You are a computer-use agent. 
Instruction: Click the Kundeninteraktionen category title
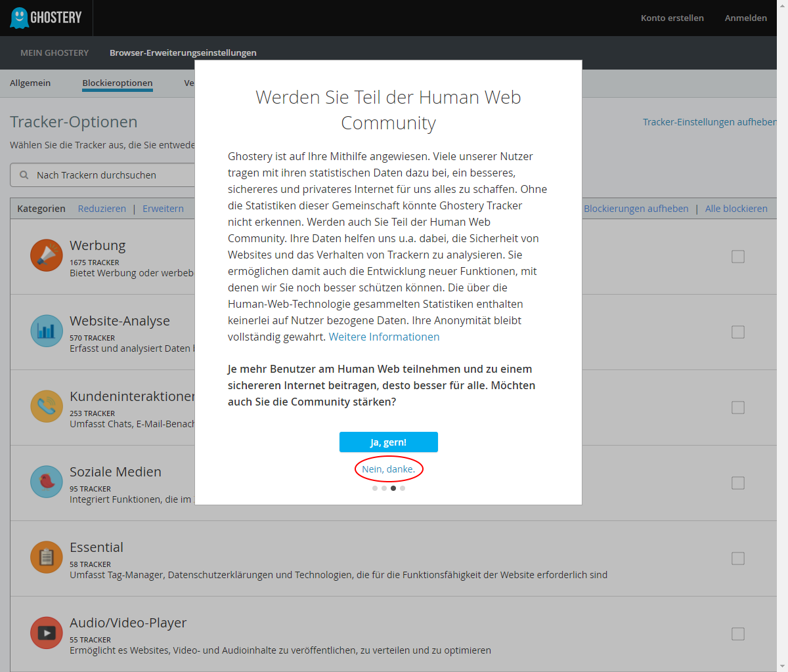(133, 396)
